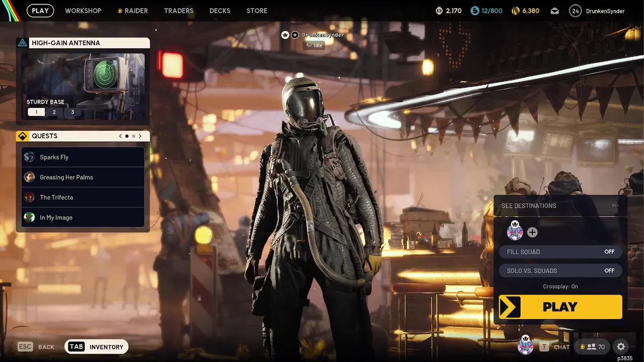Expand See Destinations panel
This screenshot has width=644, height=362.
560,206
